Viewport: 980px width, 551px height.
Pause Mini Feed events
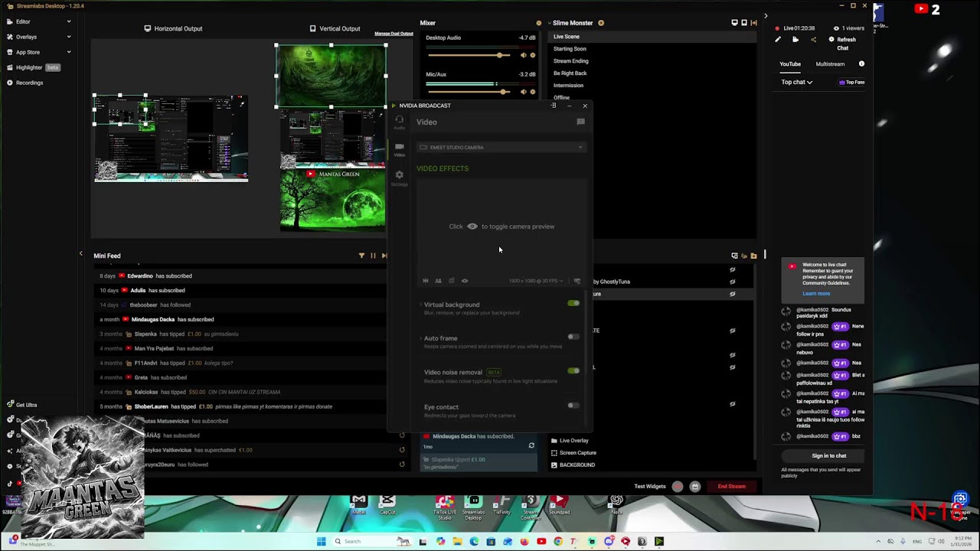click(x=373, y=256)
